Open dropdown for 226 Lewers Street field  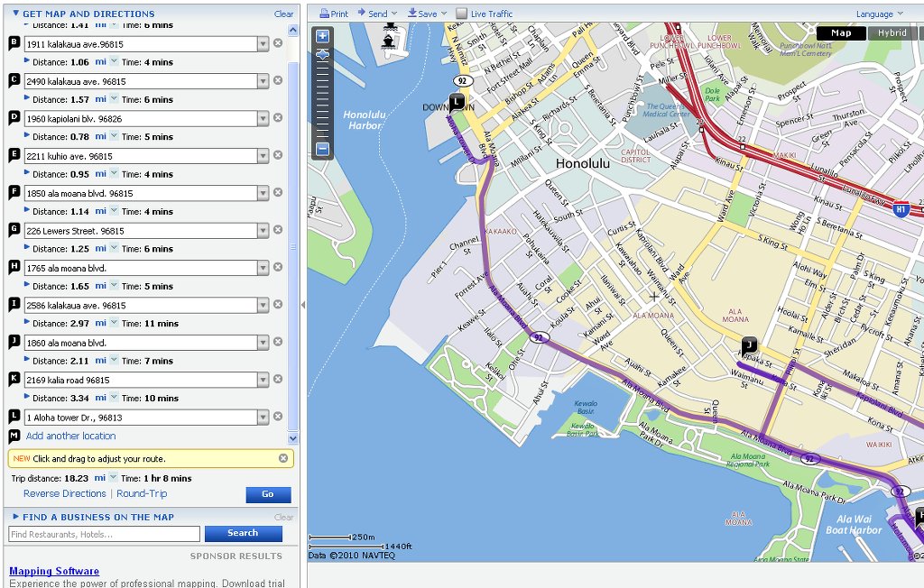pos(263,231)
